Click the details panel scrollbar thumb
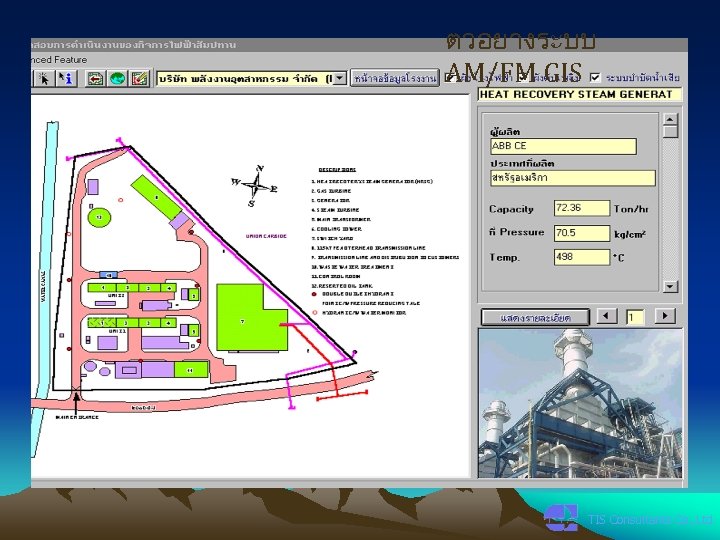The image size is (720, 540). [x=670, y=132]
